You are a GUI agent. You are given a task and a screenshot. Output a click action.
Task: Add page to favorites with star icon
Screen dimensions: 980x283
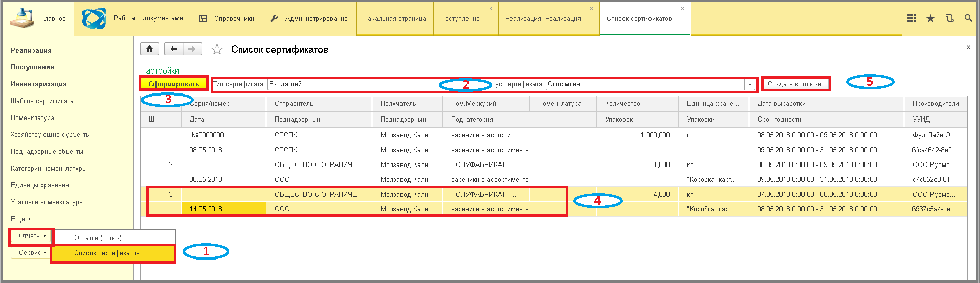[217, 50]
